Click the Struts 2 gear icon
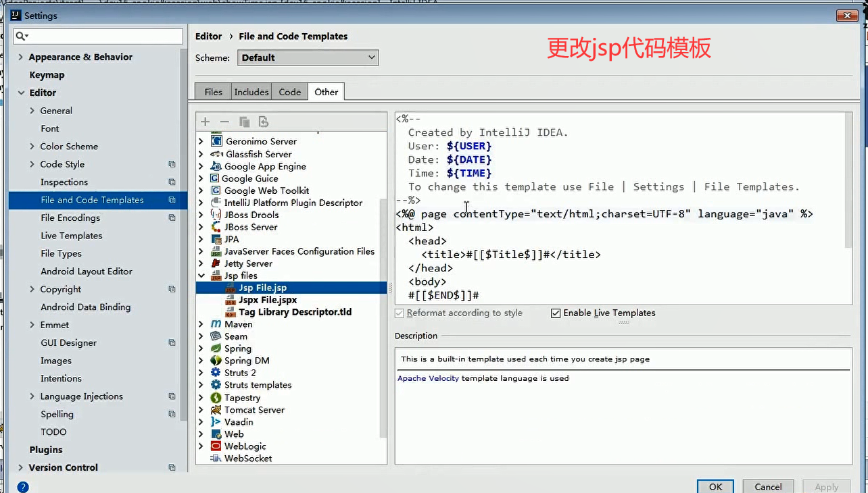Image resolution: width=868 pixels, height=493 pixels. [216, 373]
